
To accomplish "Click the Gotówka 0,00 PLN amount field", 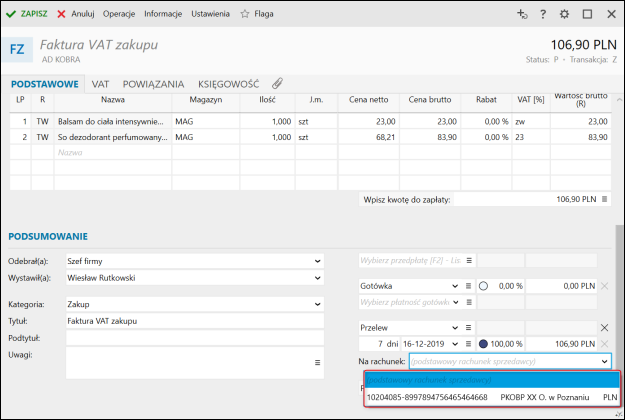I will pyautogui.click(x=561, y=286).
